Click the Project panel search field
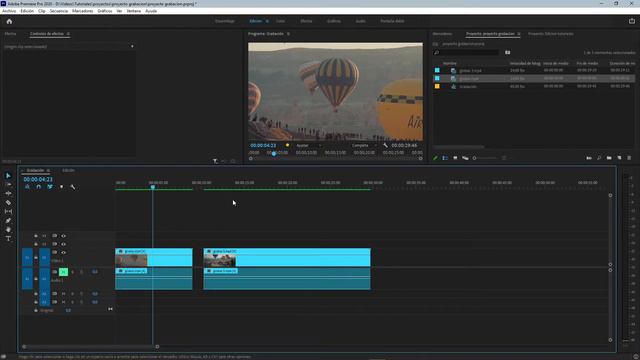The height and width of the screenshot is (360, 640). click(466, 52)
